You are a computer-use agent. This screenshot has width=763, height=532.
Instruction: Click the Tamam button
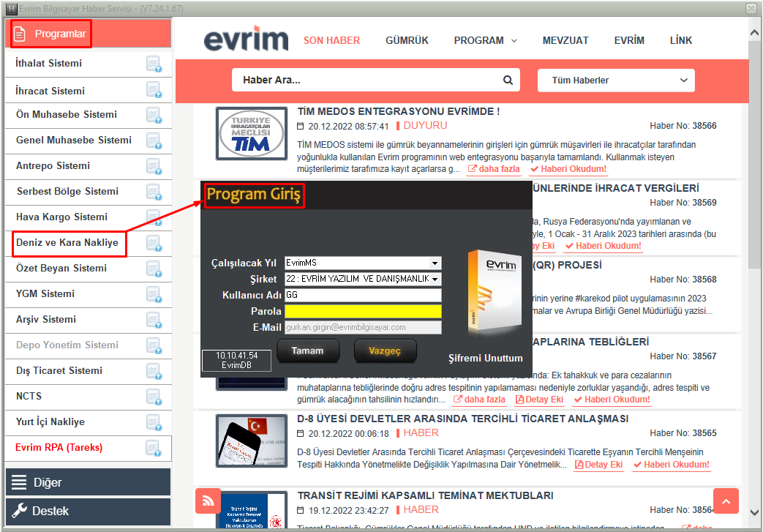pos(307,351)
